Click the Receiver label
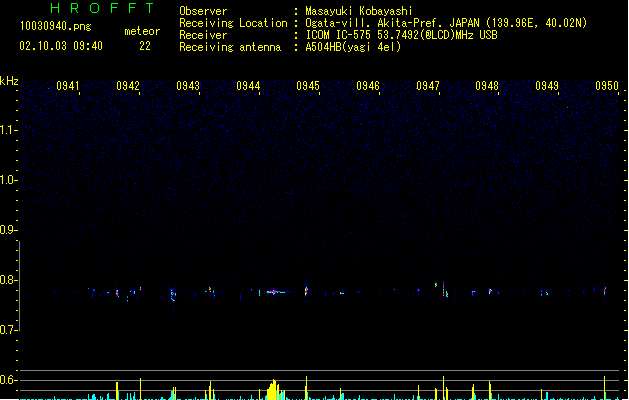 [203, 35]
